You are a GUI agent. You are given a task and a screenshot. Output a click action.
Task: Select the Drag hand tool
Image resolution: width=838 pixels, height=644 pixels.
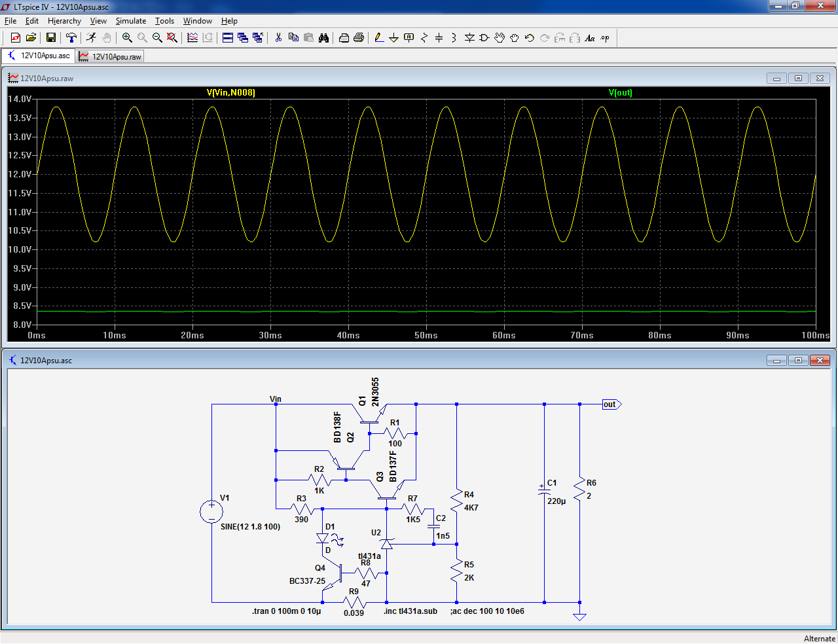515,38
